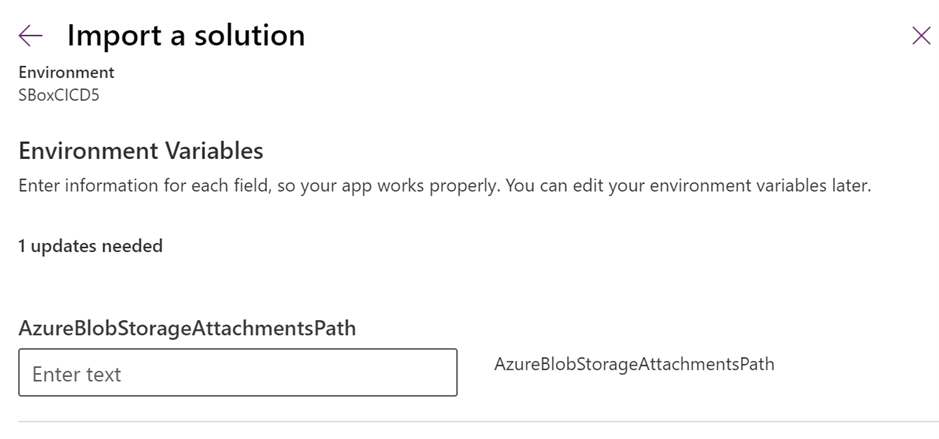Click the number '1' in the updates notice
This screenshot has height=439, width=939.
pyautogui.click(x=22, y=246)
